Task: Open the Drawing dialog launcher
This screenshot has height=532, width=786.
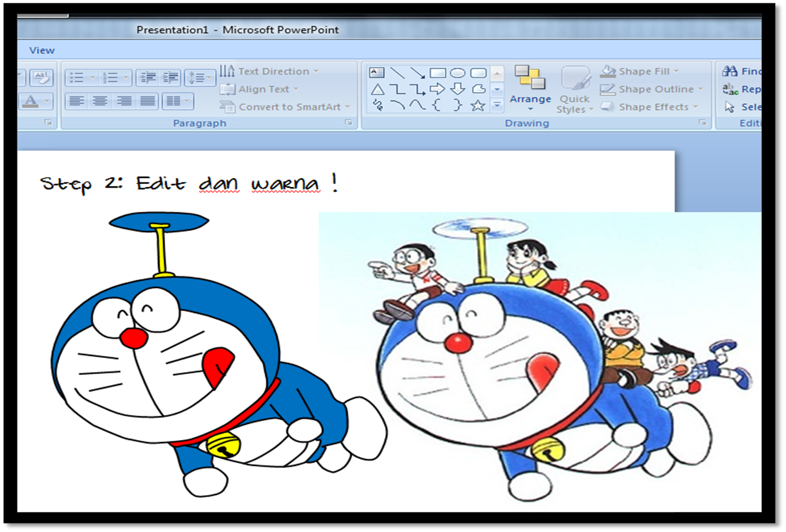Action: [703, 122]
